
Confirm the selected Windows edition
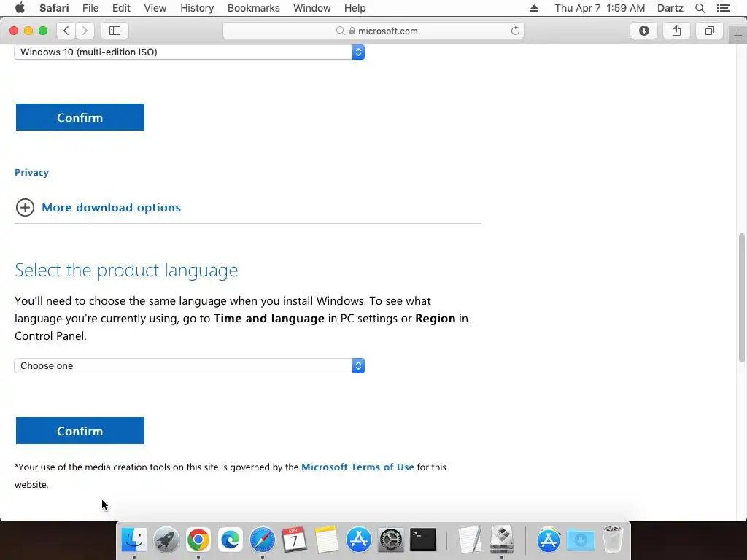click(x=80, y=117)
